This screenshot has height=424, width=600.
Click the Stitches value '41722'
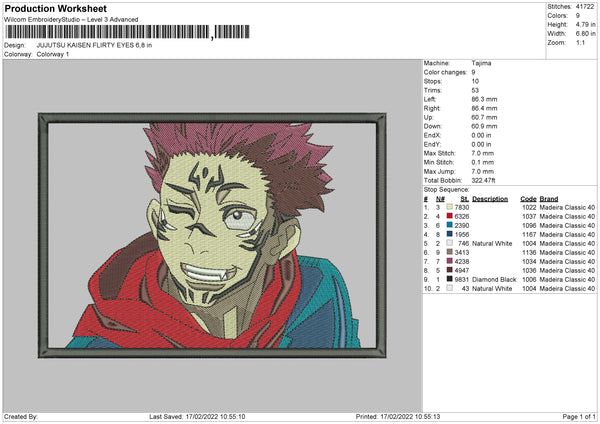[x=585, y=7]
